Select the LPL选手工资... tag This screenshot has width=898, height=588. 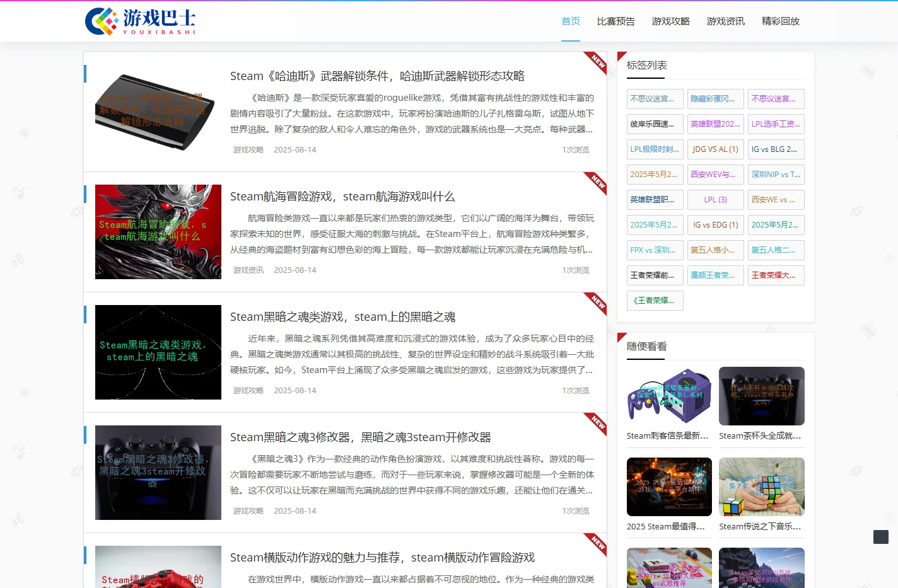[x=776, y=124]
